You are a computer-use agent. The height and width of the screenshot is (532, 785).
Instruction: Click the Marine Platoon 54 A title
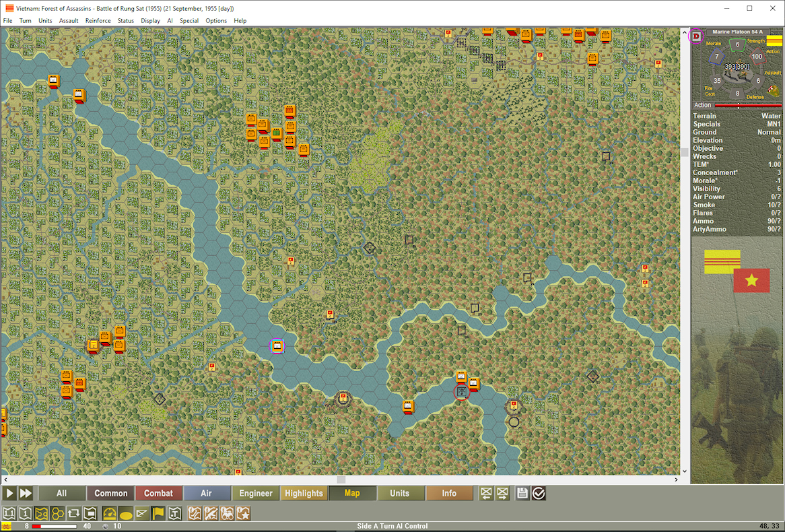coord(737,32)
